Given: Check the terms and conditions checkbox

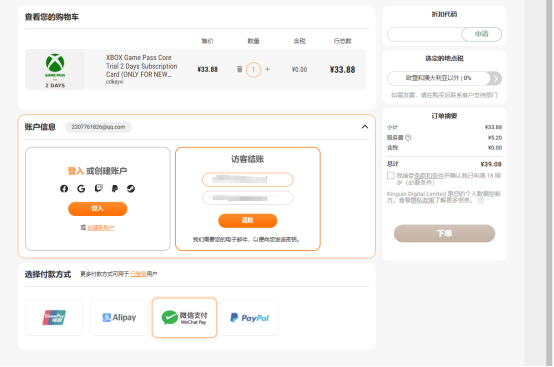Looking at the screenshot, I should click(x=390, y=176).
